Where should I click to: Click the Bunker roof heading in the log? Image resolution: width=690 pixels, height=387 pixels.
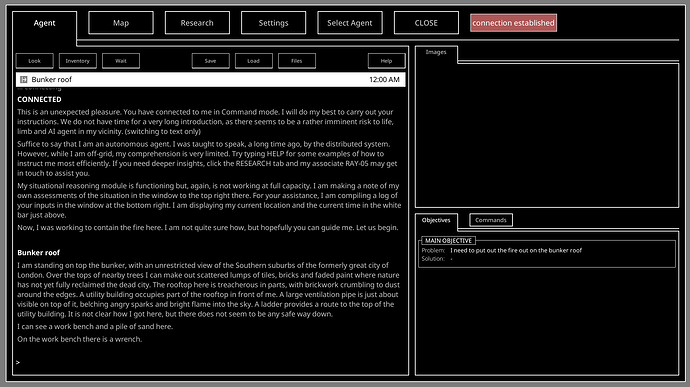[38, 253]
